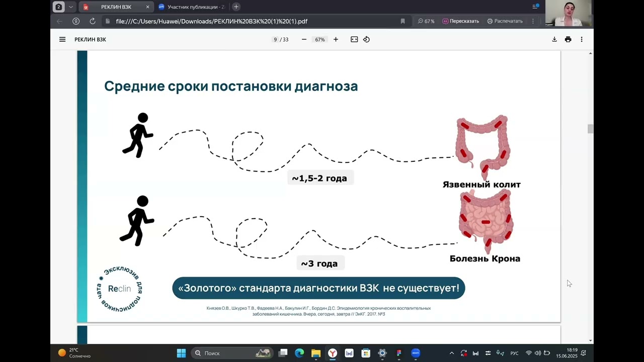
Task: Open weather widget 21°C Солнечно
Action: click(x=74, y=353)
